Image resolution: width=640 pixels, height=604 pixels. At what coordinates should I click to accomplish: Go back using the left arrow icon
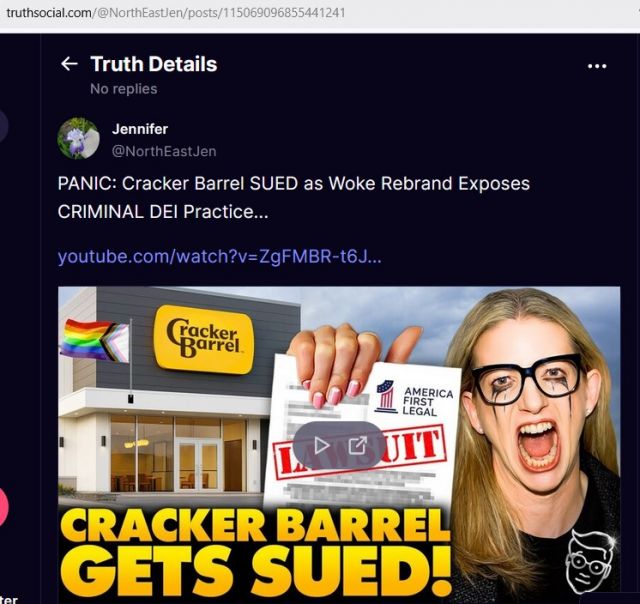69,64
